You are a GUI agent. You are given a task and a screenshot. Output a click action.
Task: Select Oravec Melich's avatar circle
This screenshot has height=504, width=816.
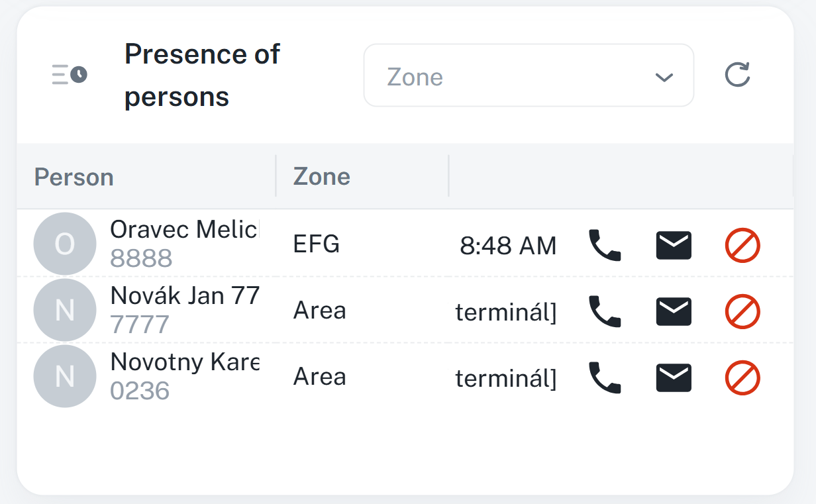64,244
